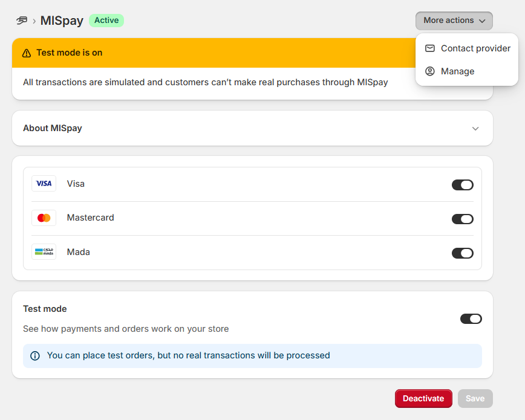This screenshot has height=420, width=525.
Task: Click the Visa label text
Action: tap(76, 184)
